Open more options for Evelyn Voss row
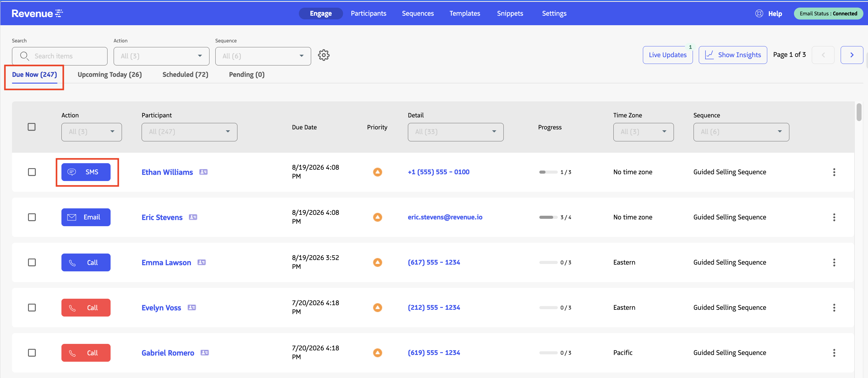This screenshot has width=868, height=378. point(834,308)
